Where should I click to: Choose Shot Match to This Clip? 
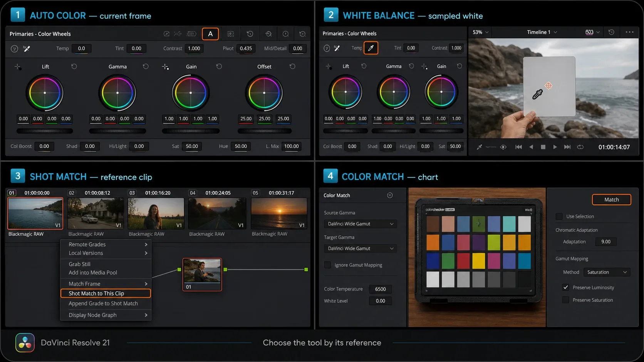106,294
